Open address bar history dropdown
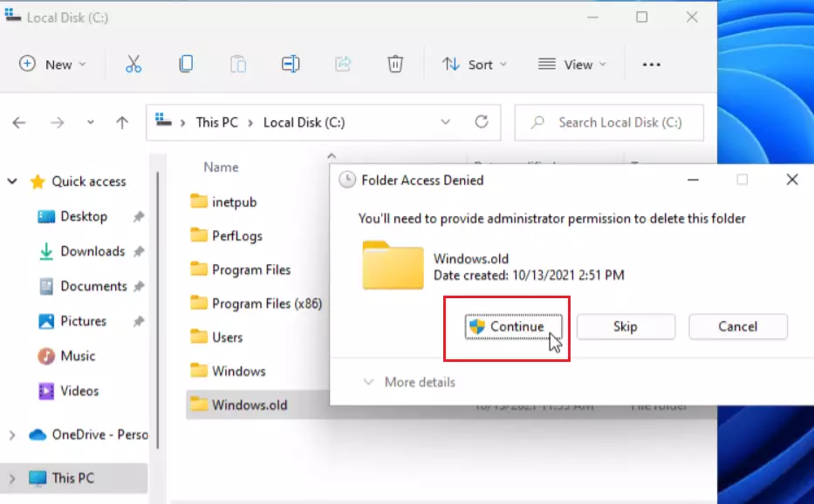814x504 pixels. coord(446,122)
